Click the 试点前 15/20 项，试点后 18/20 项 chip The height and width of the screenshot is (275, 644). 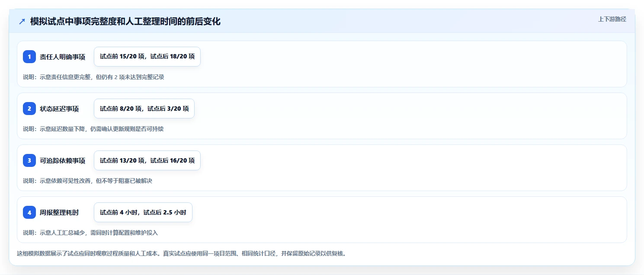147,57
